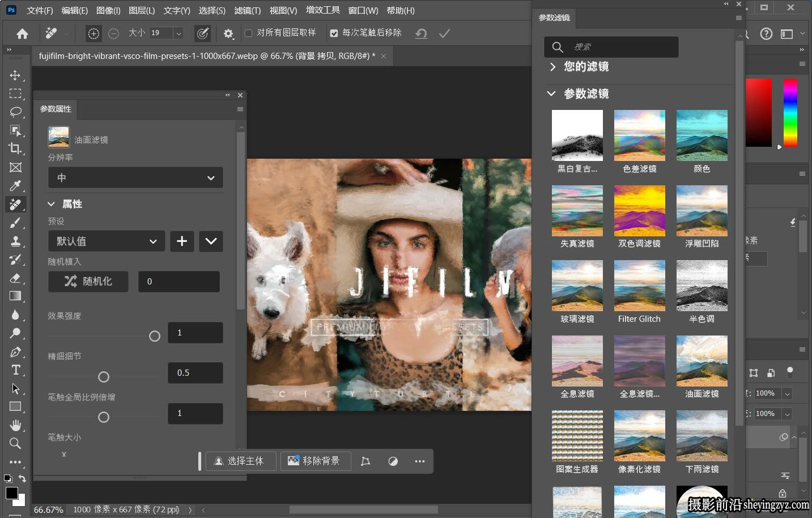The height and width of the screenshot is (518, 812).
Task: Adjust the 效果强度 slider handle
Action: point(154,336)
